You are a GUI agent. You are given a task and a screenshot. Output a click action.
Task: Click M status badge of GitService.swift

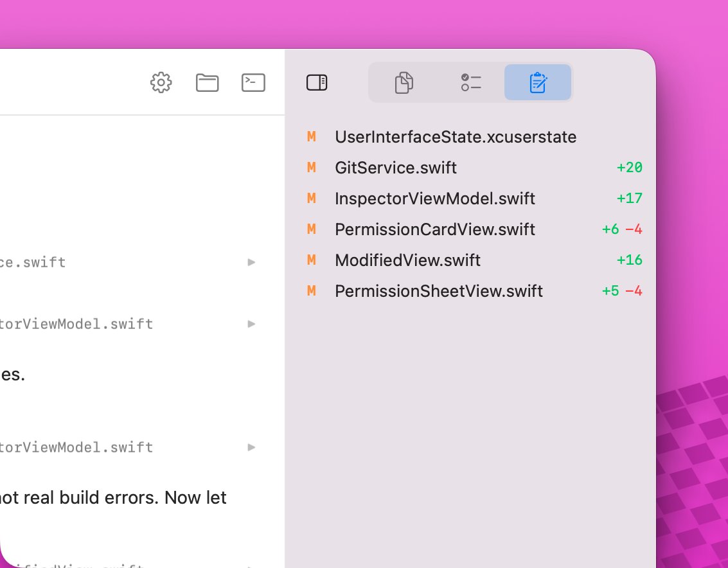(x=312, y=168)
